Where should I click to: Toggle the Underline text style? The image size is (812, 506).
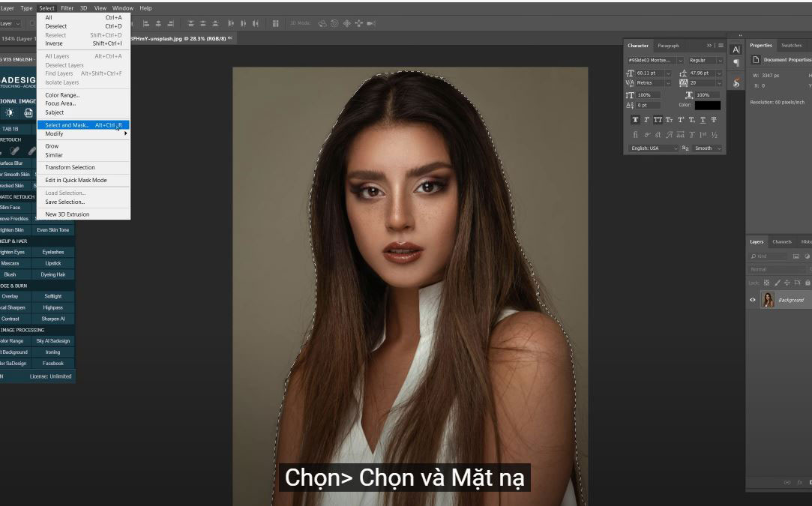point(703,120)
